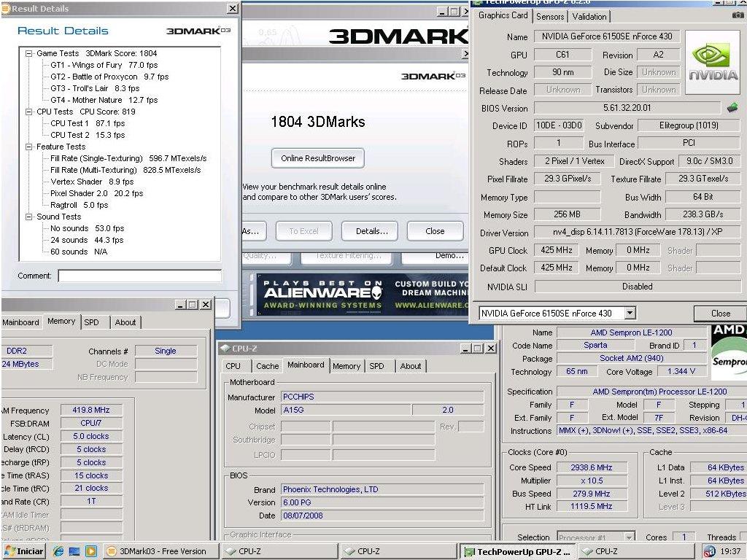Switch to Sensors tab in GPU-Z
747x560 pixels.
[x=550, y=17]
